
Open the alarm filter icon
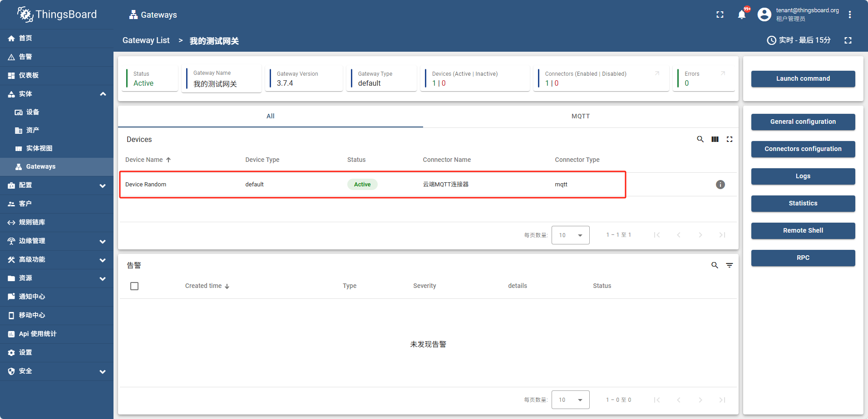coord(729,265)
